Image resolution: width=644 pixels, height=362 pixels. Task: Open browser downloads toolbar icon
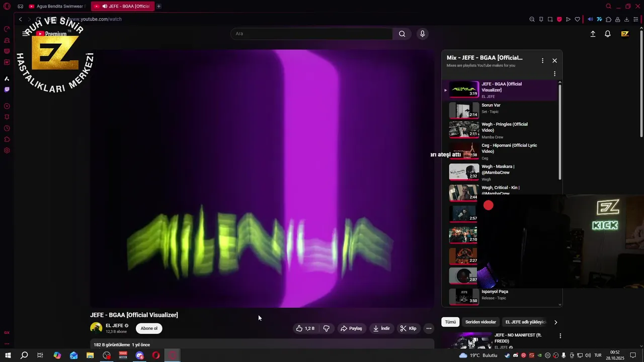(626, 19)
